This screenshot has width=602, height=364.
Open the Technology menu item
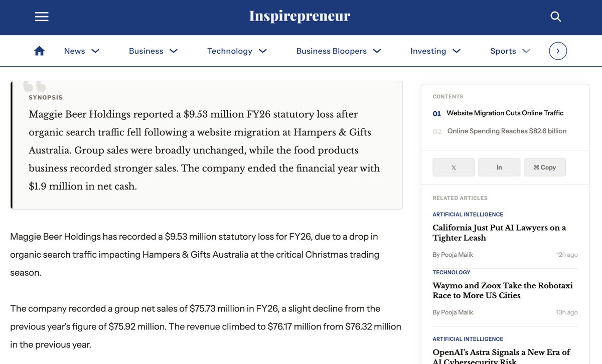[230, 51]
